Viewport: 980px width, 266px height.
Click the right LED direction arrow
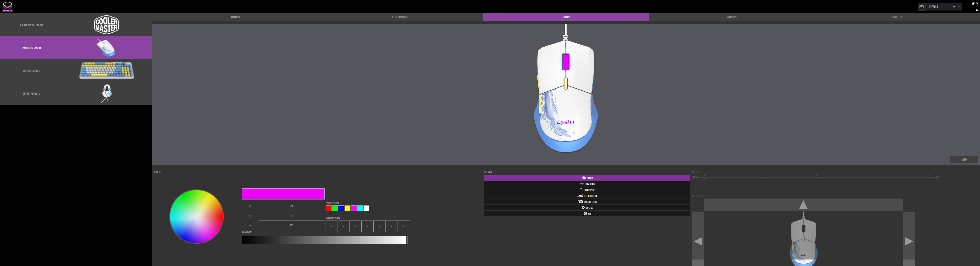click(x=909, y=241)
